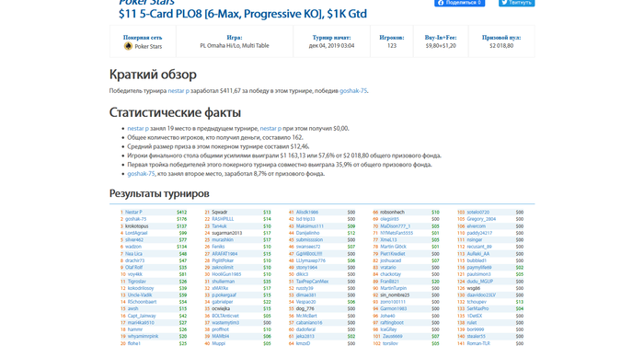Open Uncle-Vadik profile at rank 13
This screenshot has width=644, height=346.
(140, 295)
